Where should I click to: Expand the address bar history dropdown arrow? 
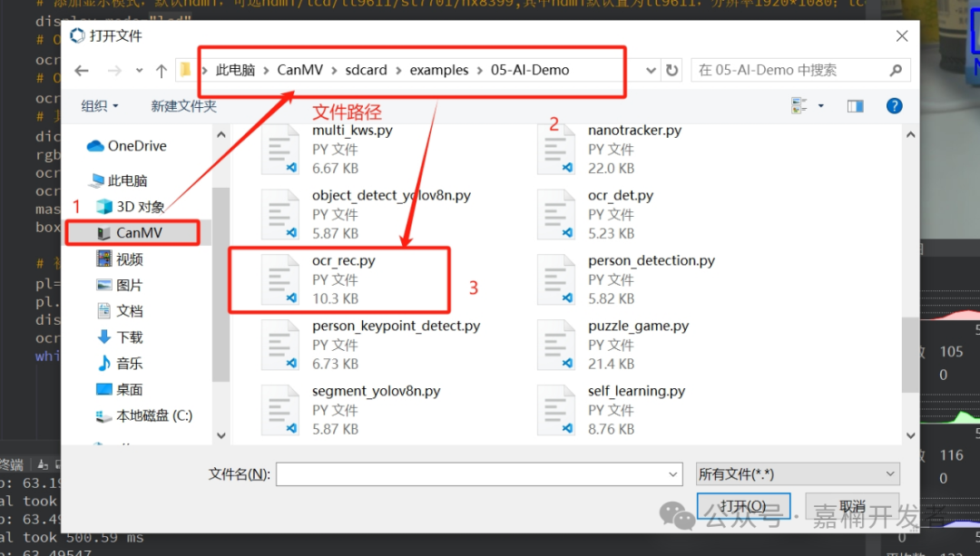click(651, 71)
